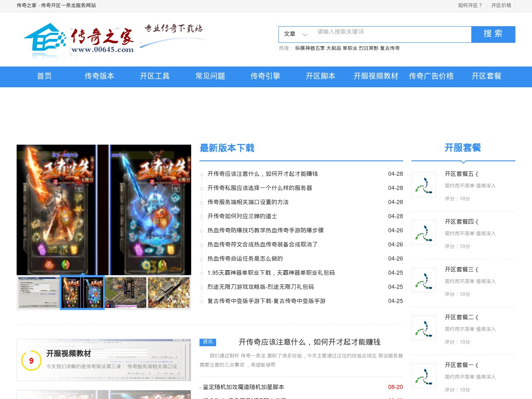Open the 文章 search type dropdown
This screenshot has width=532, height=399.
[296, 34]
